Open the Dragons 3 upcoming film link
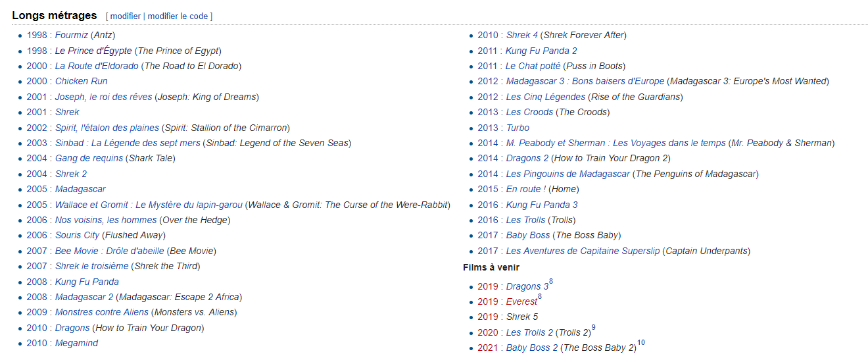This screenshot has height=362, width=868. (527, 286)
